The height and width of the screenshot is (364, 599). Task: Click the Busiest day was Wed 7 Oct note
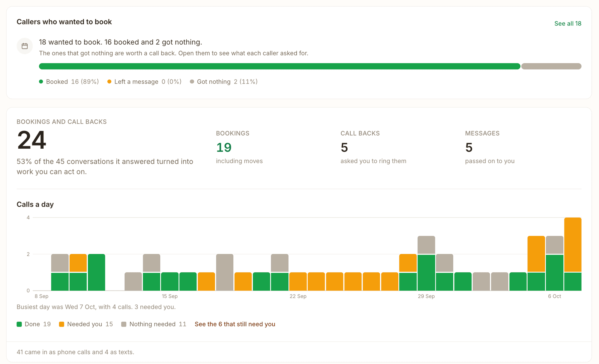96,307
